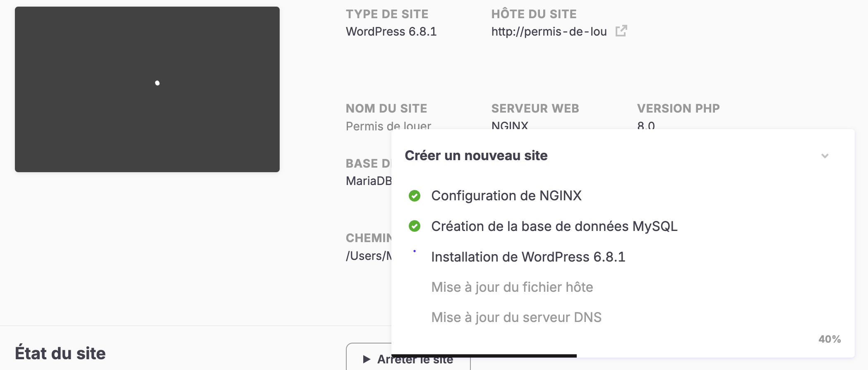
Task: Click the État du site heading
Action: click(x=60, y=353)
